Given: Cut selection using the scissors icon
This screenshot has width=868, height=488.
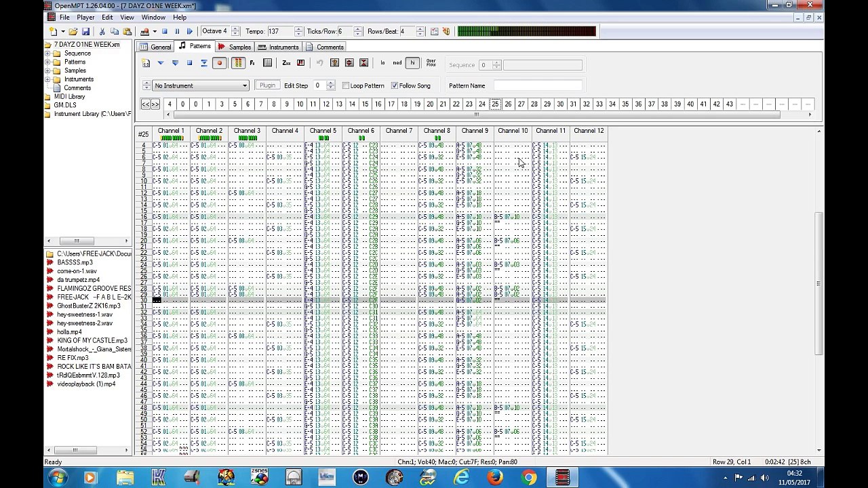Looking at the screenshot, I should [102, 31].
